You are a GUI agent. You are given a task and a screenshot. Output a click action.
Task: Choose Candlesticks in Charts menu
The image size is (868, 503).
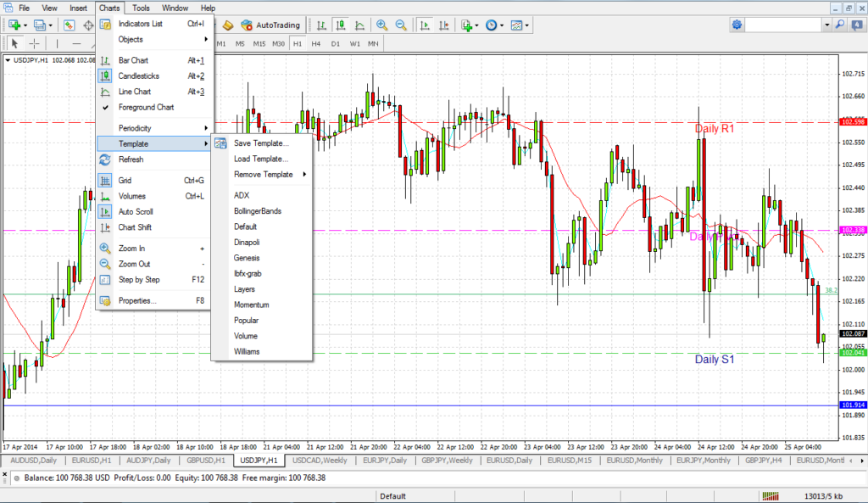tap(154, 75)
